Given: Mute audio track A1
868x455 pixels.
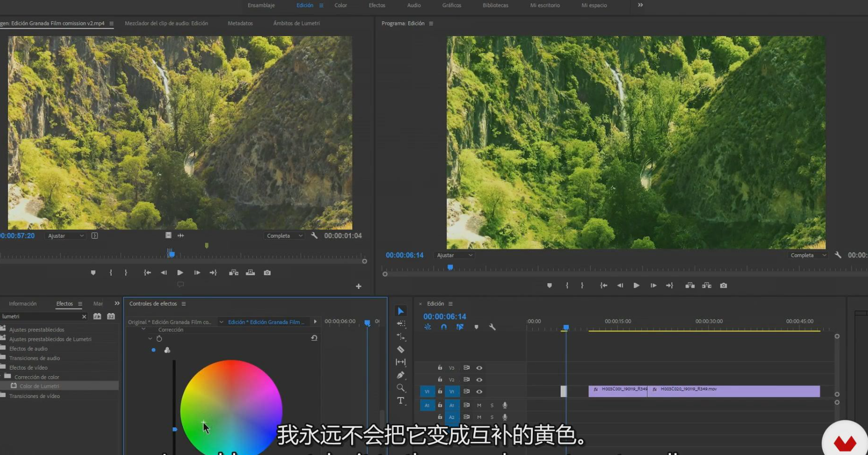Looking at the screenshot, I should 479,405.
